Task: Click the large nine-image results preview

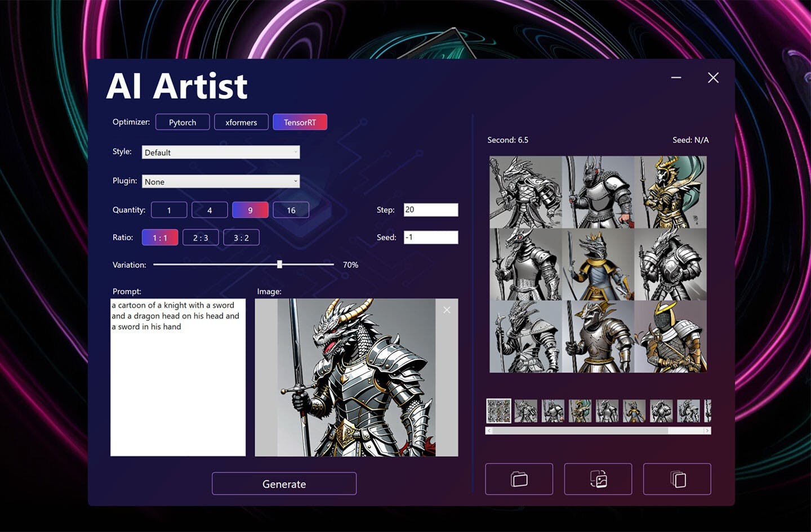Action: (x=598, y=264)
